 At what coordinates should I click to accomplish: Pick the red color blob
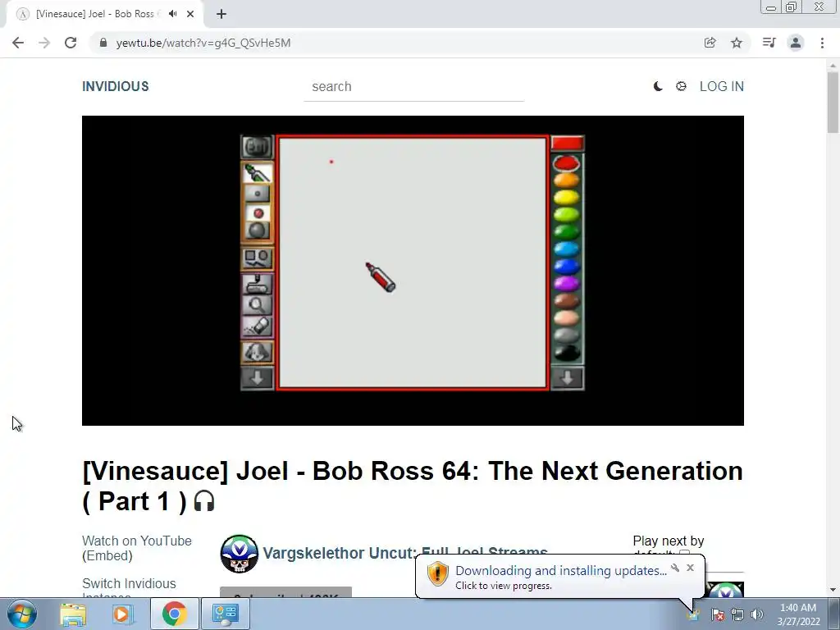pyautogui.click(x=566, y=163)
